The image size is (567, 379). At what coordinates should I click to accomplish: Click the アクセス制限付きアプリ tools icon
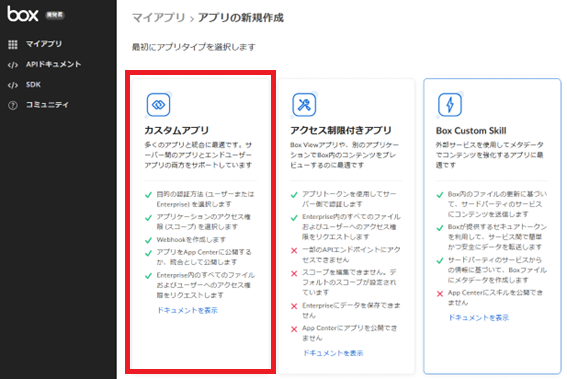[304, 105]
